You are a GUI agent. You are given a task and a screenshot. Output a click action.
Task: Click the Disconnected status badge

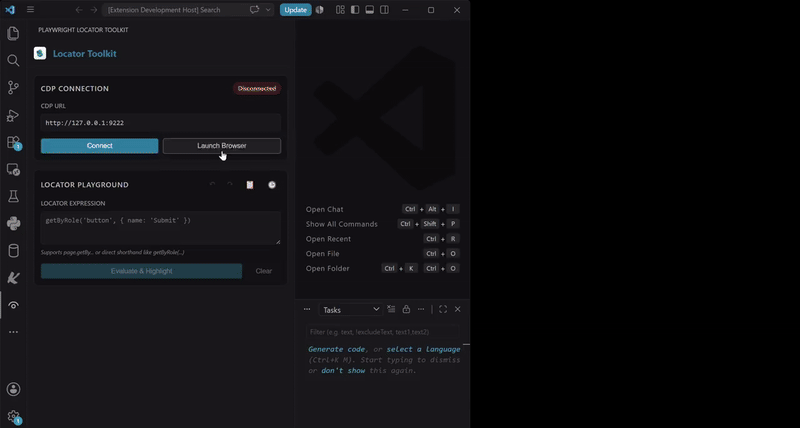(x=257, y=89)
